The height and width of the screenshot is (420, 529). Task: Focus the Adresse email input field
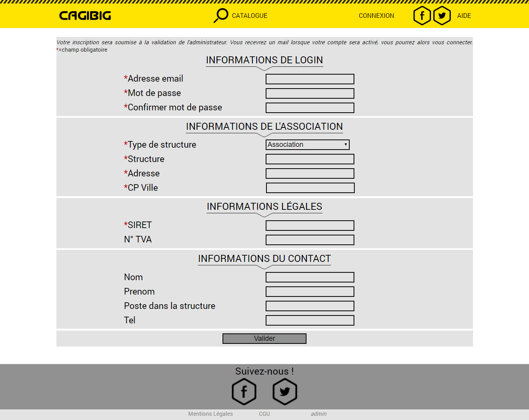(310, 79)
